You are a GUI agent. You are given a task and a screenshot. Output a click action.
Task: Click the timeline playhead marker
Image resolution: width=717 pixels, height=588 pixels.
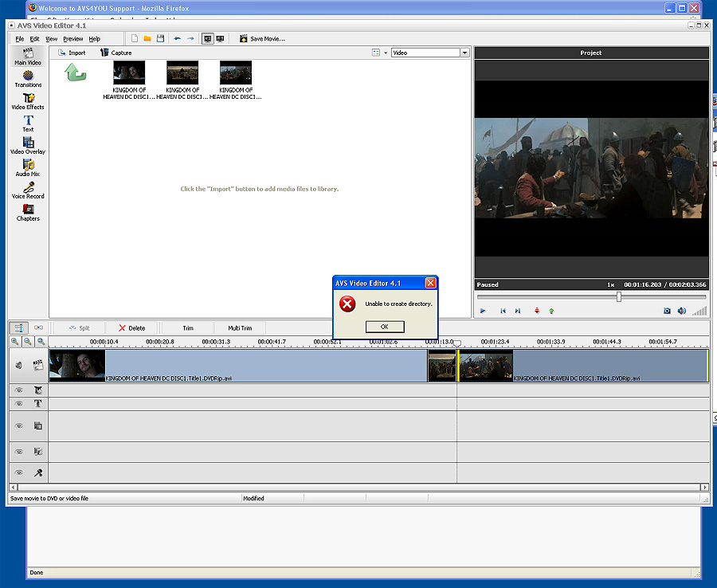point(456,343)
